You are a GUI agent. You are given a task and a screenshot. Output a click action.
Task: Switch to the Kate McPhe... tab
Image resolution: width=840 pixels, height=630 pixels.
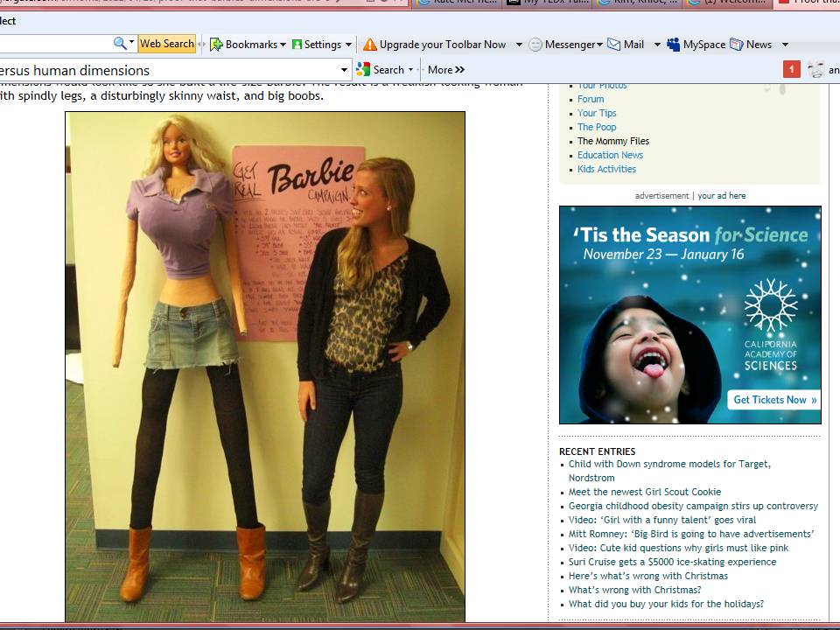click(x=457, y=3)
